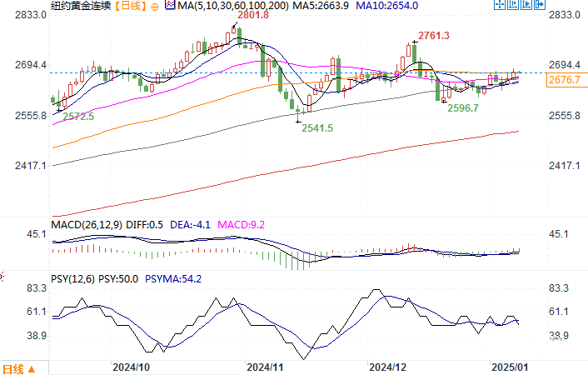Click the orange circled-plus icon beside 日线
The image size is (588, 375).
point(155,7)
